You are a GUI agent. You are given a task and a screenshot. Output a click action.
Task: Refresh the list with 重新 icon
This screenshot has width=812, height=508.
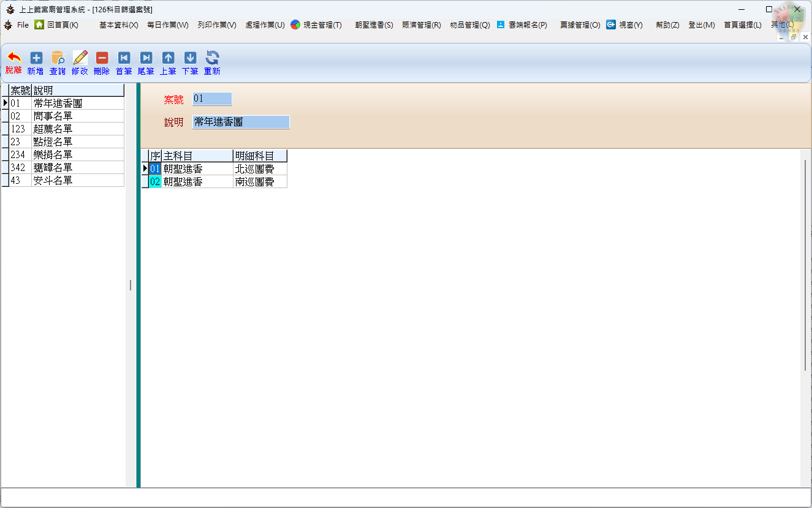(x=212, y=58)
